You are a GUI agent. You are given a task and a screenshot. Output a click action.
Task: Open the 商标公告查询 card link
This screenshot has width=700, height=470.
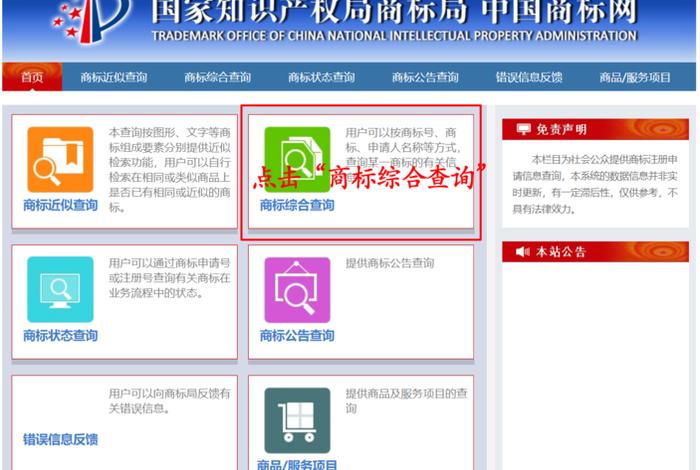[297, 336]
